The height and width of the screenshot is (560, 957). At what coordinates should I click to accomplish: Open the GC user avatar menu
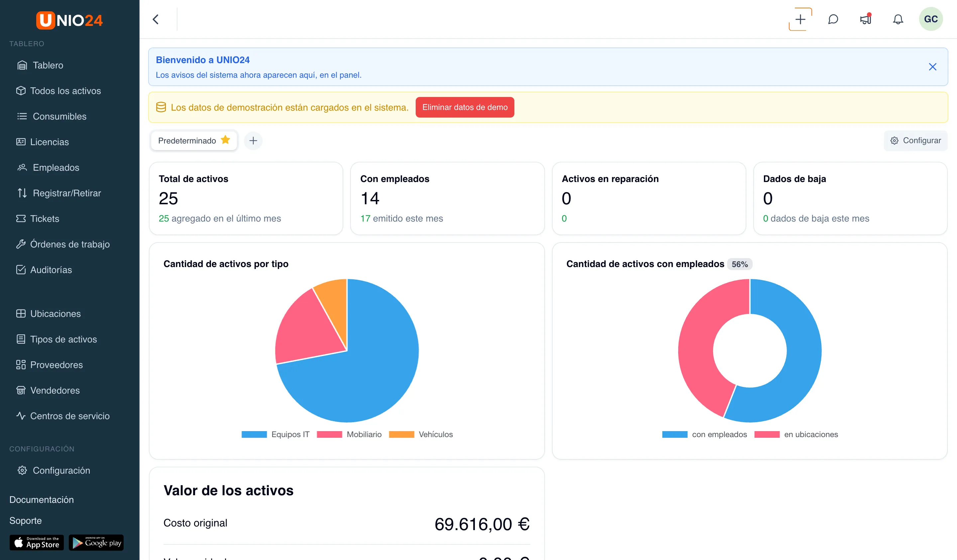pyautogui.click(x=931, y=19)
